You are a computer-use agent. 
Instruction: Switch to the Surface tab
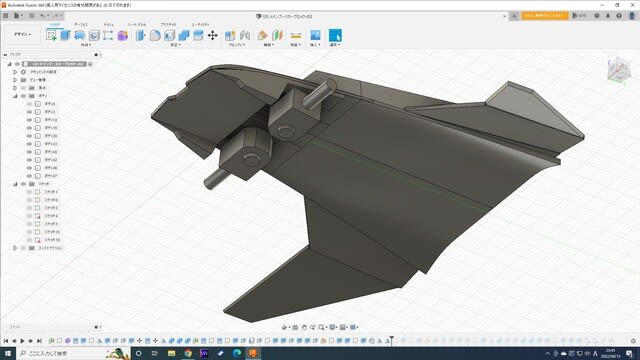click(x=80, y=24)
